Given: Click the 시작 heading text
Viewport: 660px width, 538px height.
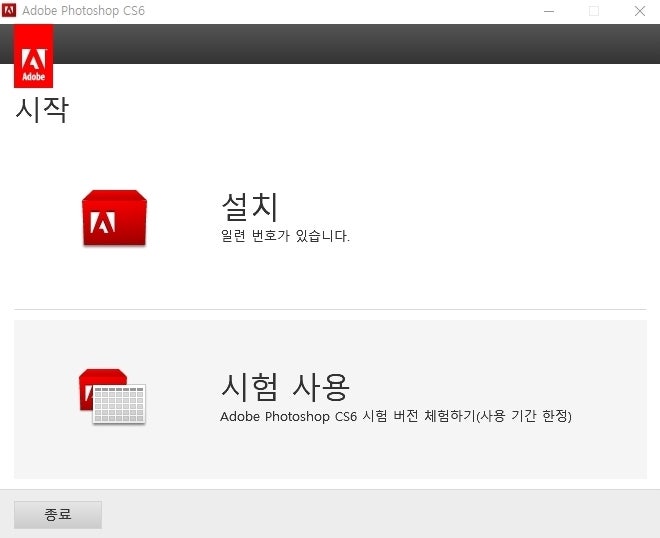Looking at the screenshot, I should [42, 110].
